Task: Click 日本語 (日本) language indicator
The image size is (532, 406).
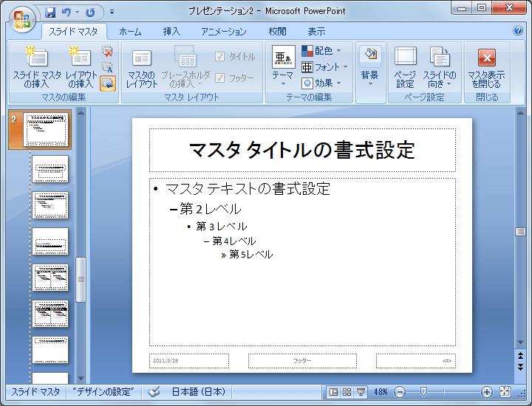Action: 199,392
